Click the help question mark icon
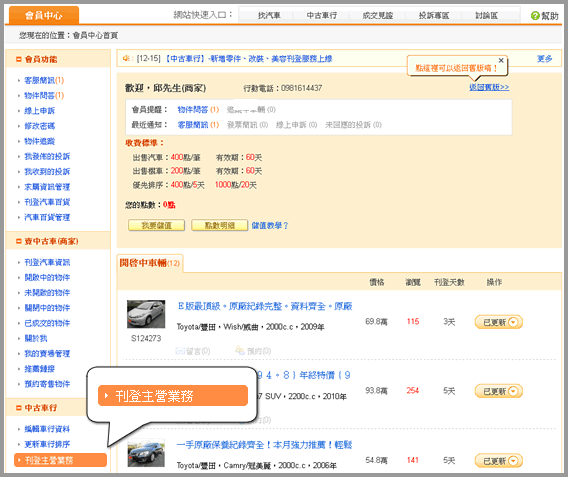 point(535,16)
